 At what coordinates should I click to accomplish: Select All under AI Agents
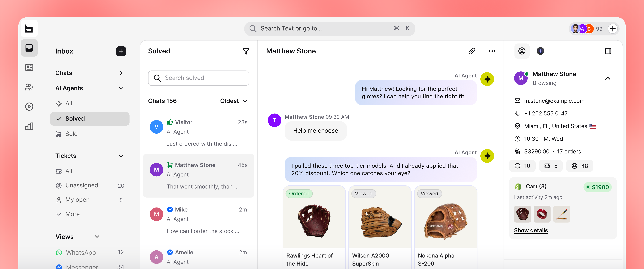(64, 103)
